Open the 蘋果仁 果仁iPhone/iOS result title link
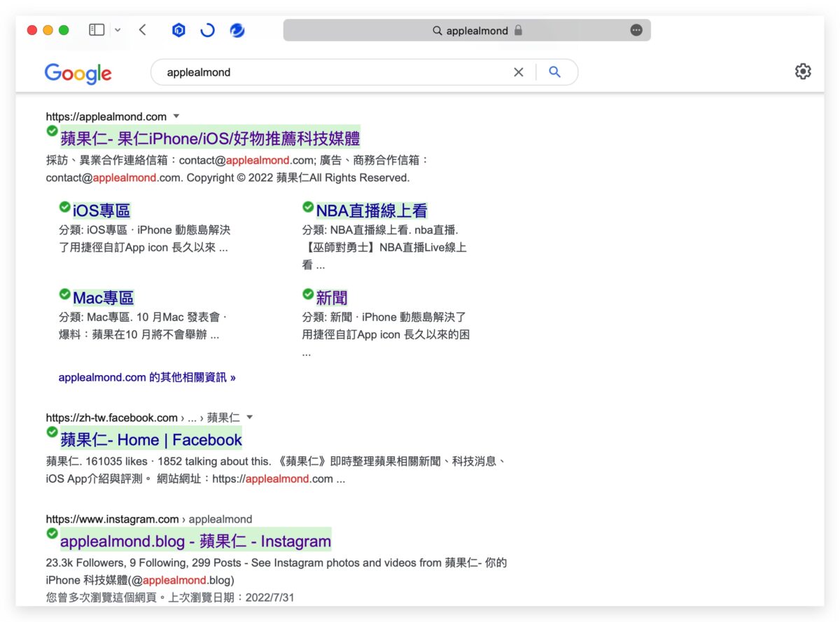The width and height of the screenshot is (840, 622). click(x=210, y=137)
